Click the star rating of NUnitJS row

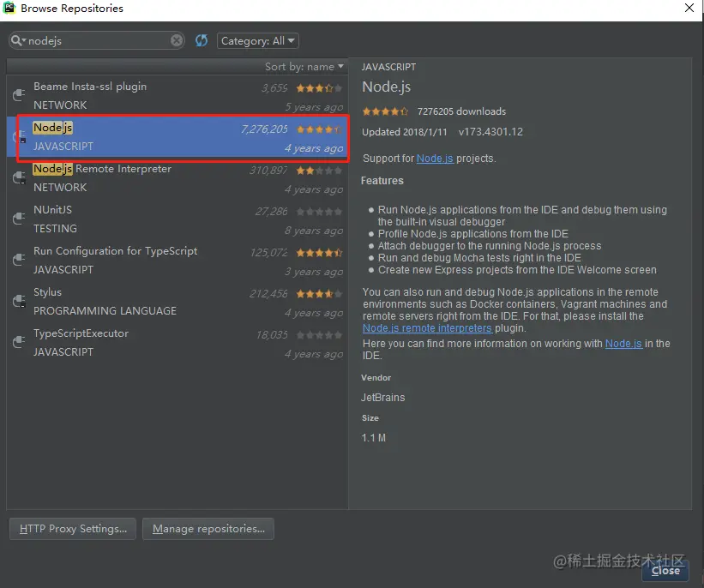tap(319, 212)
